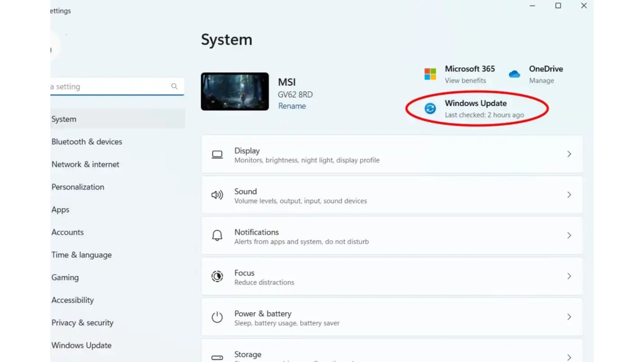Click the Power & battery icon
Image resolution: width=644 pixels, height=362 pixels.
(217, 317)
